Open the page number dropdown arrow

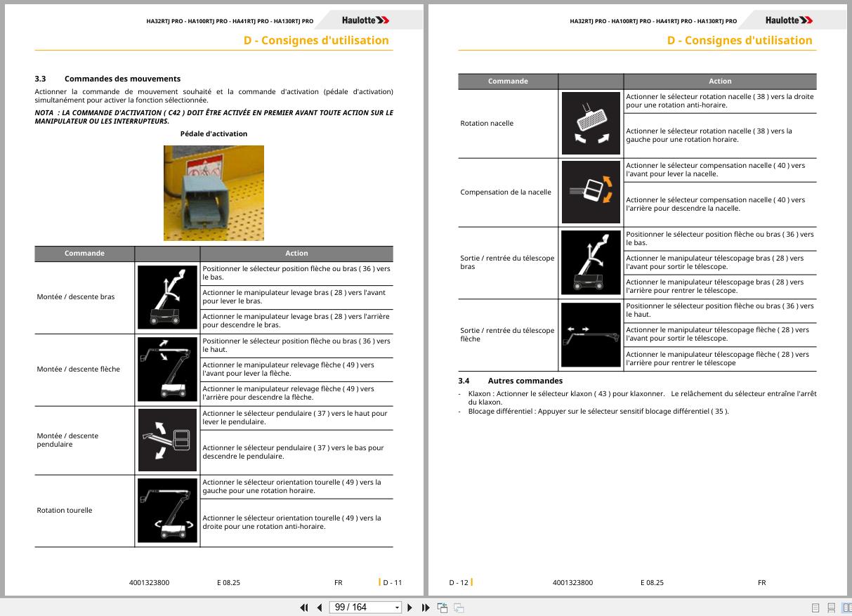398,608
